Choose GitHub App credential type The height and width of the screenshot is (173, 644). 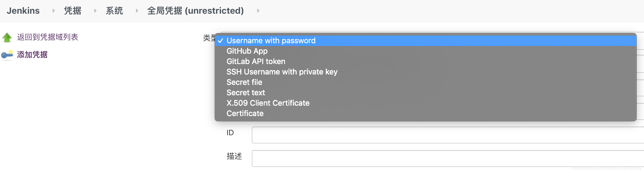pyautogui.click(x=247, y=51)
